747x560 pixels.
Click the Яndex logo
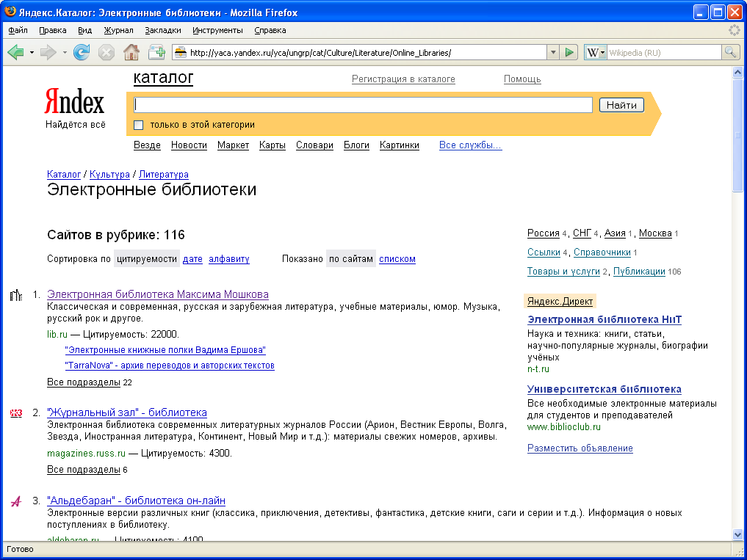click(x=74, y=101)
